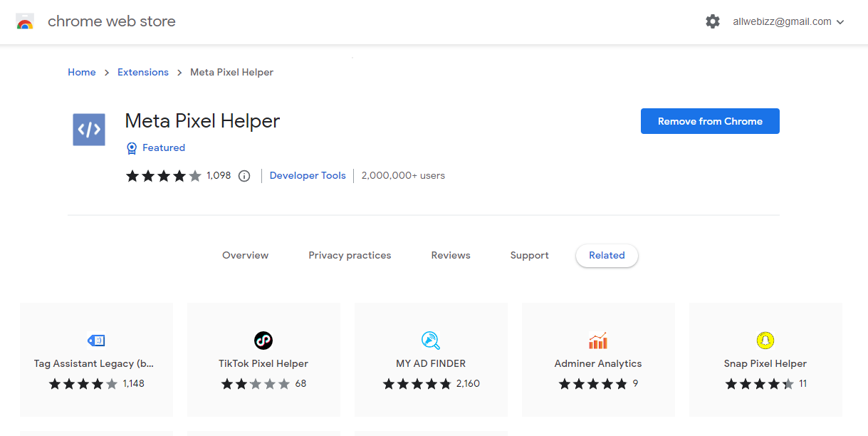
Task: Click the Snap Pixel Helper ghost icon
Action: tap(765, 341)
